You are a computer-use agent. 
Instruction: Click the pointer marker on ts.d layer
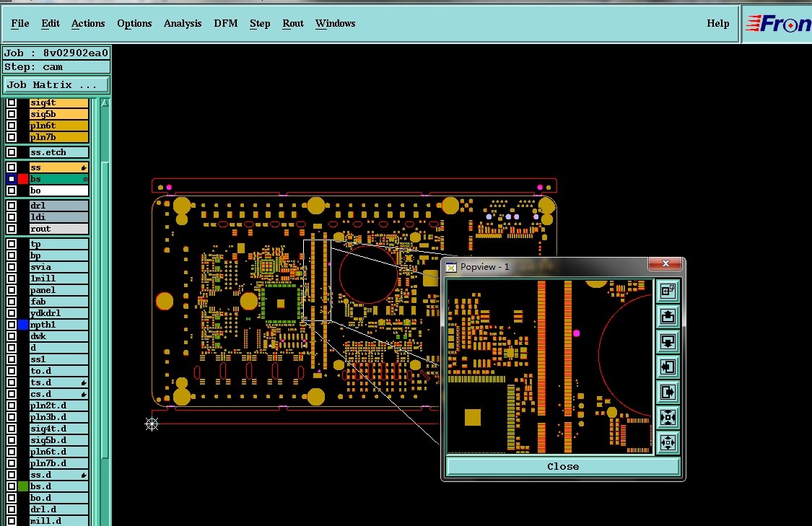(84, 382)
